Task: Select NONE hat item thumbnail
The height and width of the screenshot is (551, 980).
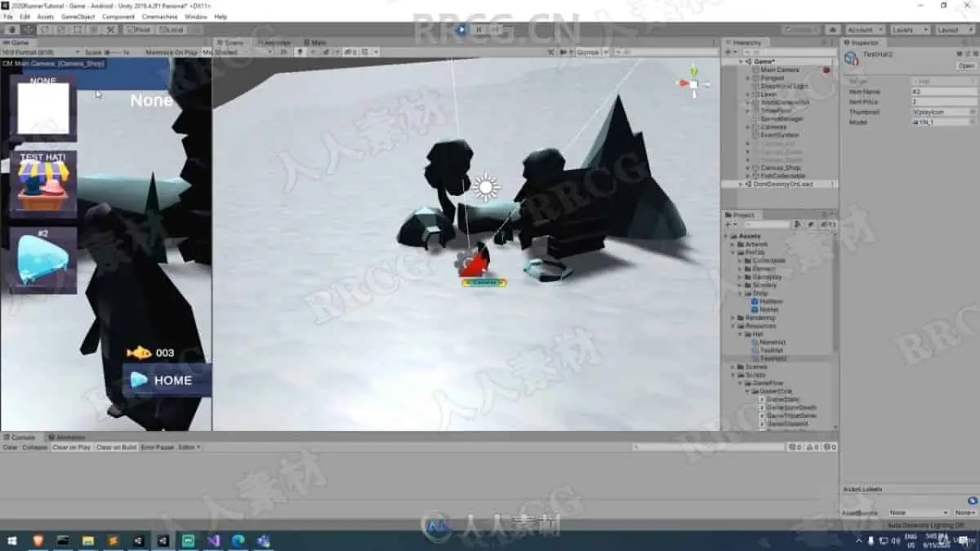Action: point(43,108)
